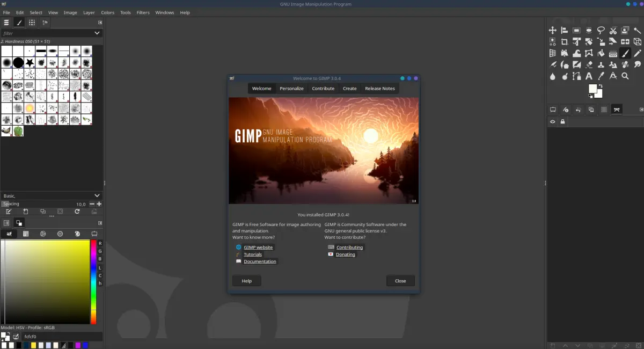This screenshot has height=349, width=644.
Task: Open the Filters menu
Action: tap(143, 12)
